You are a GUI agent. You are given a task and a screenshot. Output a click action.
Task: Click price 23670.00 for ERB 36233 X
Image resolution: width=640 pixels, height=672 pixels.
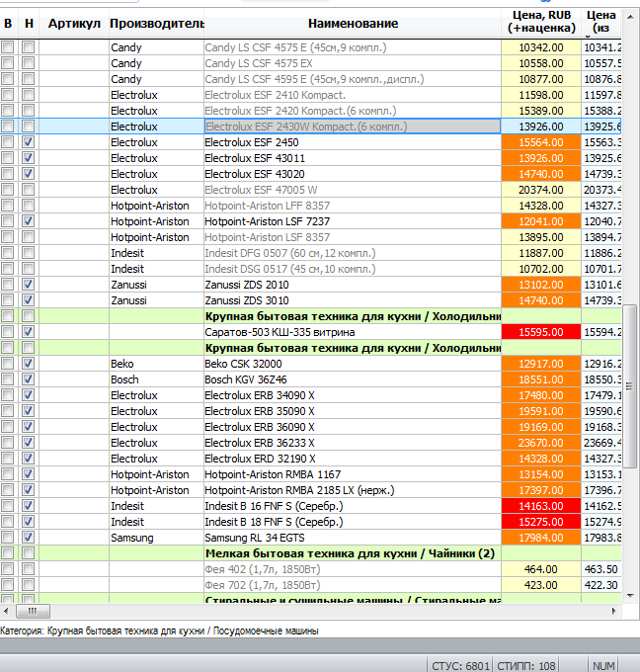541,443
